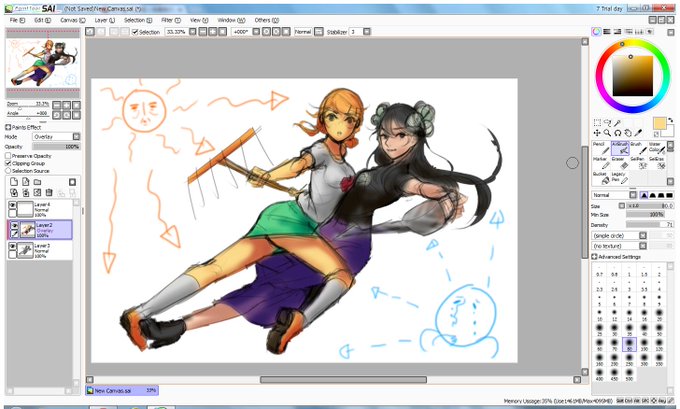Screen dimensions: 680x409
Task: Pick the flat hard brush edge shape
Action: click(x=670, y=195)
